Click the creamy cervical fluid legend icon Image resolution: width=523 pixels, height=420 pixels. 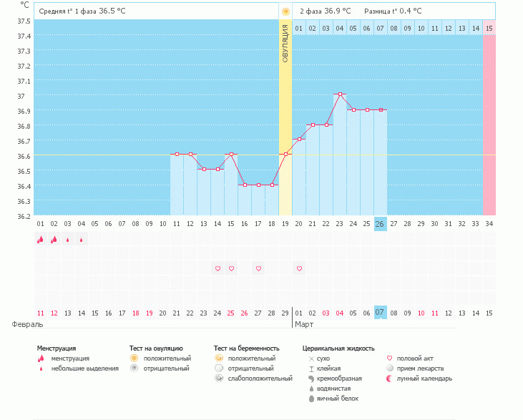tap(311, 378)
